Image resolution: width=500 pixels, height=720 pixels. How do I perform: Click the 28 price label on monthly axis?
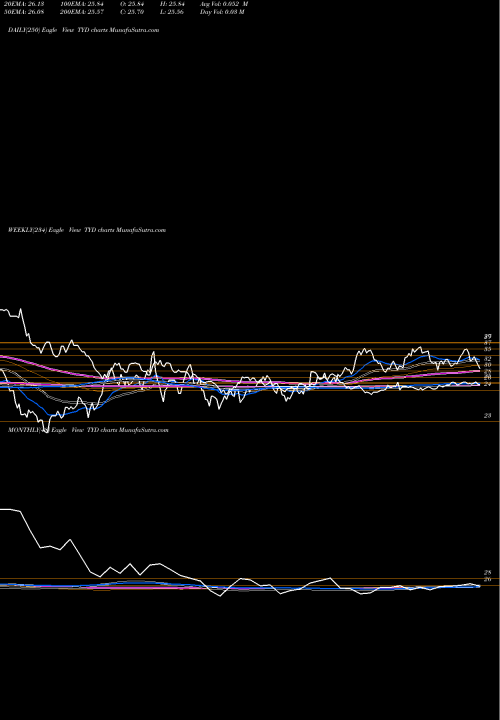point(488,573)
